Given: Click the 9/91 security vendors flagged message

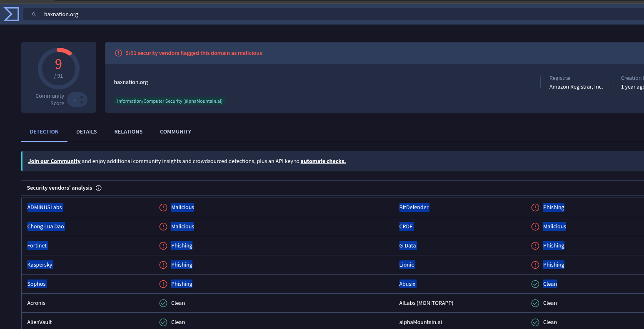Looking at the screenshot, I should point(194,53).
